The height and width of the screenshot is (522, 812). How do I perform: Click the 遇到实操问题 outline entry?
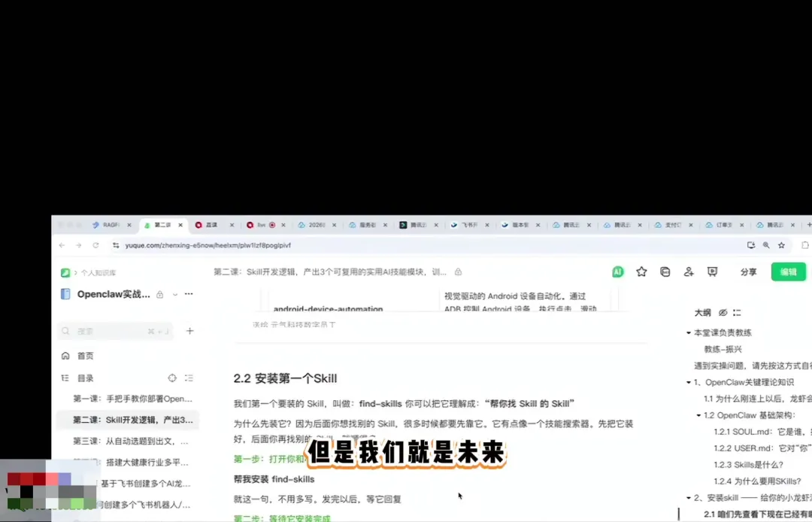753,366
